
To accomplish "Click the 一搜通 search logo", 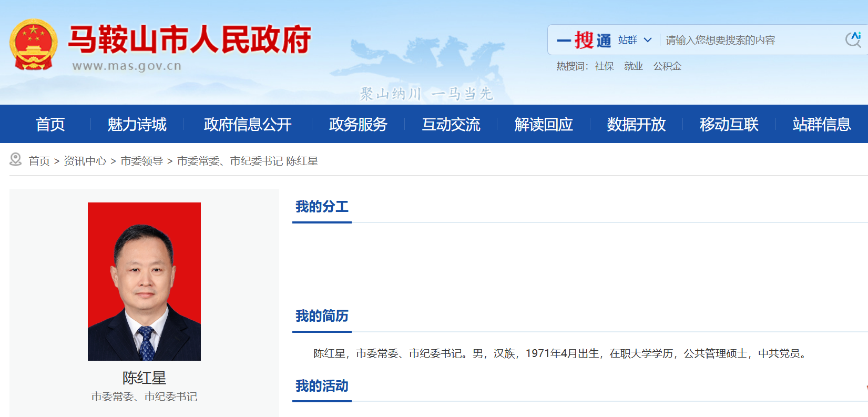I will [x=584, y=40].
